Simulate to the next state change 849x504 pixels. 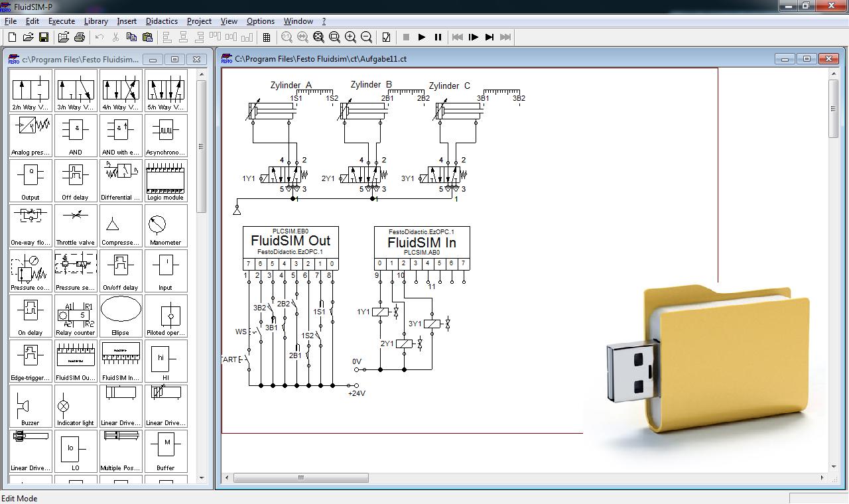[x=490, y=37]
